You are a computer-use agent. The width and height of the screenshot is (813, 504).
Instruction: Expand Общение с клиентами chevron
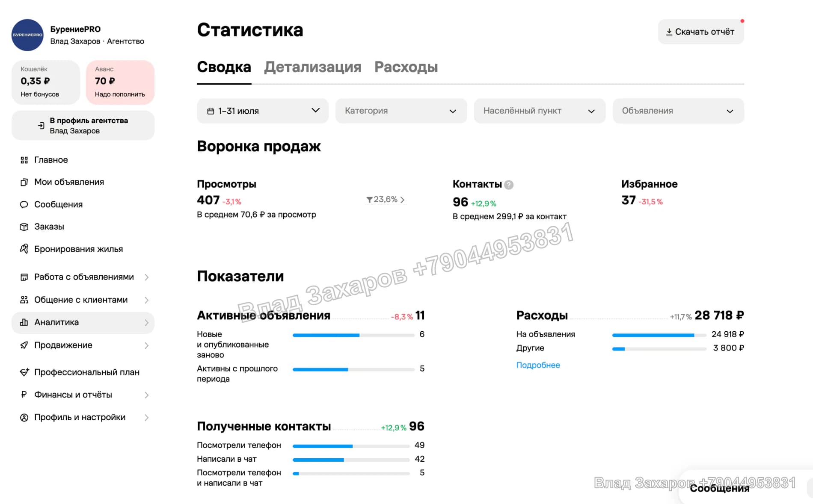[x=146, y=300]
